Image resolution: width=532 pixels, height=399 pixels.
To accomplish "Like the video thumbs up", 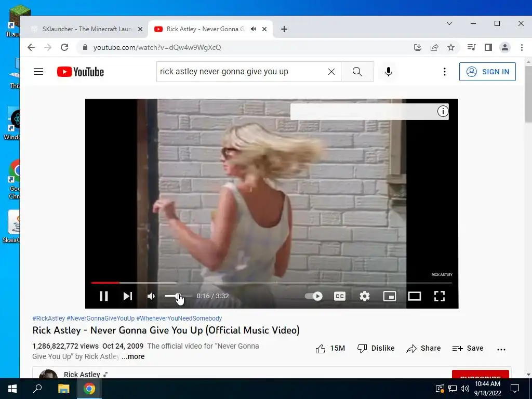I will [x=330, y=349].
